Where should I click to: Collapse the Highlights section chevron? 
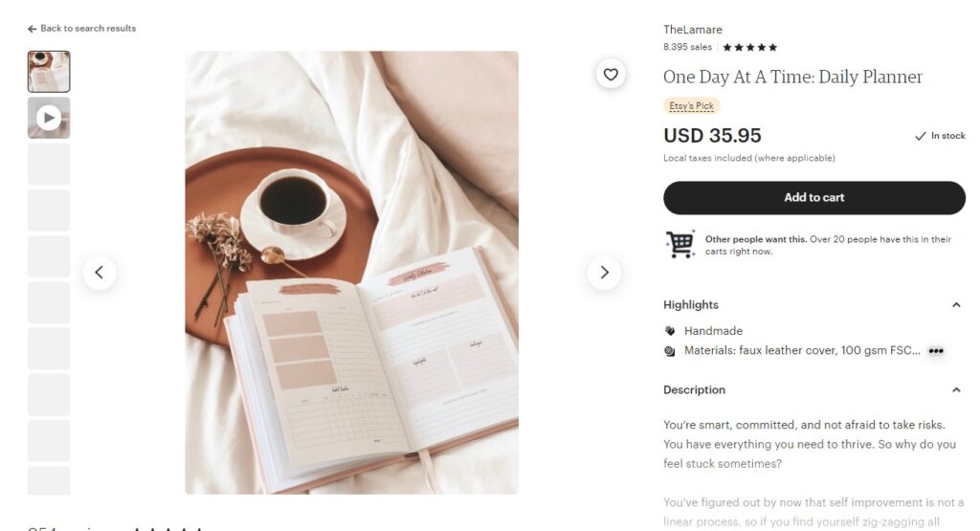[x=956, y=305]
